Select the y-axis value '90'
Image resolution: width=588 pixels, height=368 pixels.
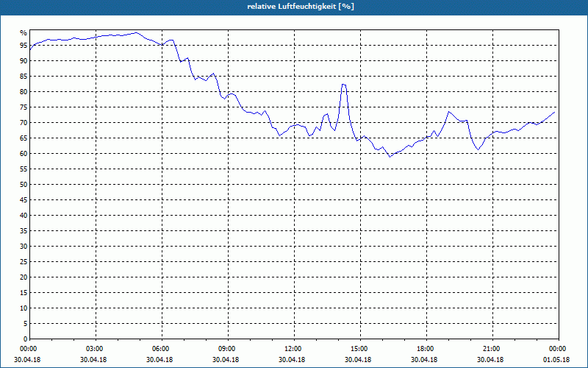tap(24, 61)
